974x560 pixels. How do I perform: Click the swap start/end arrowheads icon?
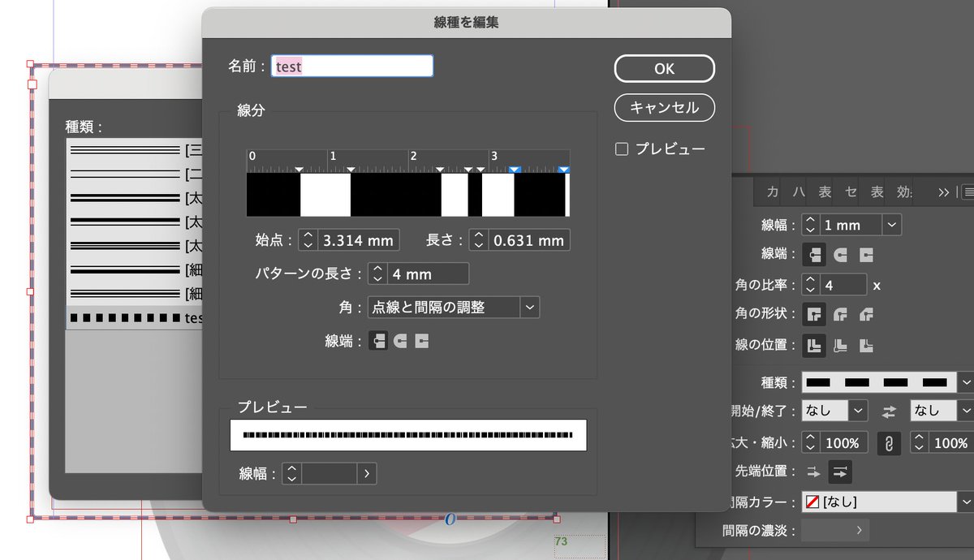tap(890, 411)
